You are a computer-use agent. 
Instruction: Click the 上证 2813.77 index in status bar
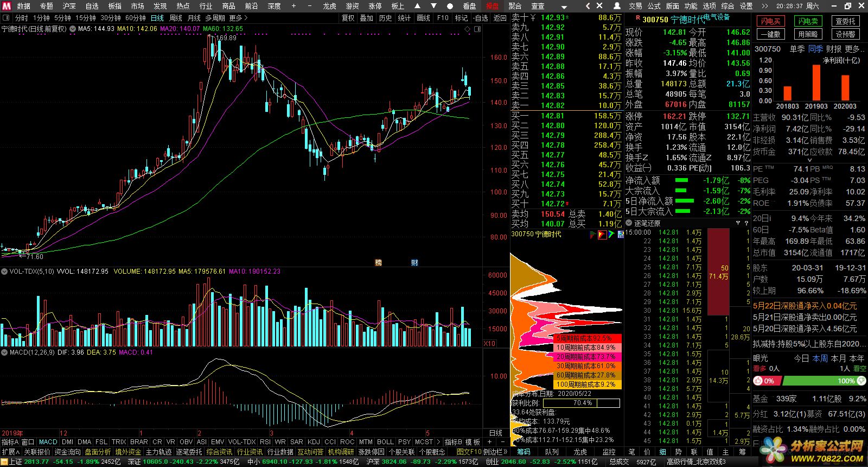[x=65, y=462]
